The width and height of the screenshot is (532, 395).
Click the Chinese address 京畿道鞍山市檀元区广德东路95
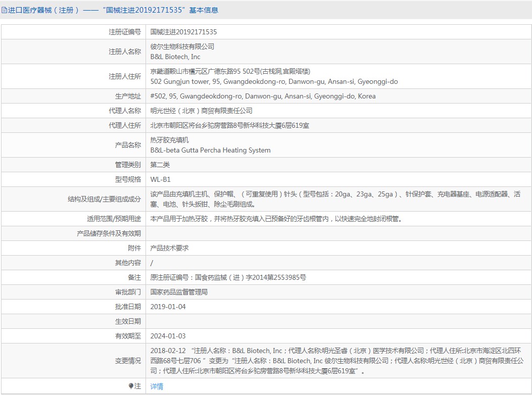tap(230, 71)
